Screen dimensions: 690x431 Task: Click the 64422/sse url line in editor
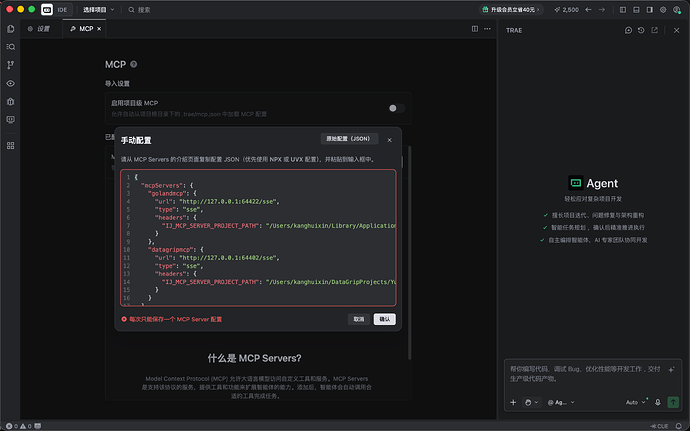pyautogui.click(x=217, y=202)
